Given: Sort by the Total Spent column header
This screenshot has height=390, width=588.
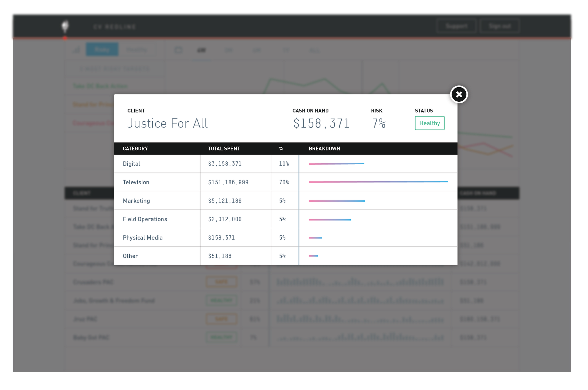Looking at the screenshot, I should [x=224, y=149].
